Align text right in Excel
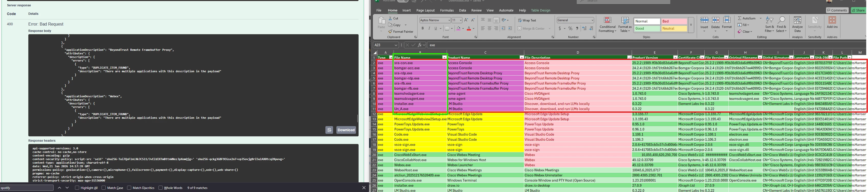This screenshot has width=868, height=192. (x=496, y=28)
